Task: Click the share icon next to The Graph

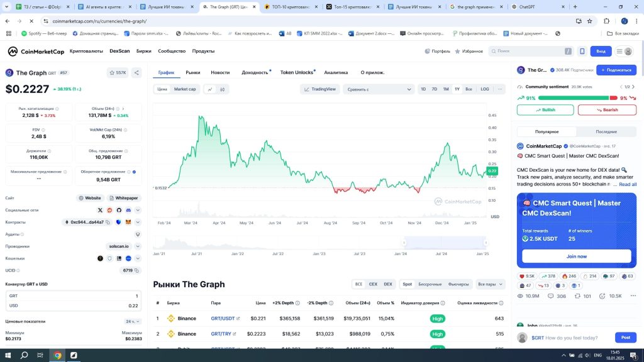Action: click(x=136, y=73)
